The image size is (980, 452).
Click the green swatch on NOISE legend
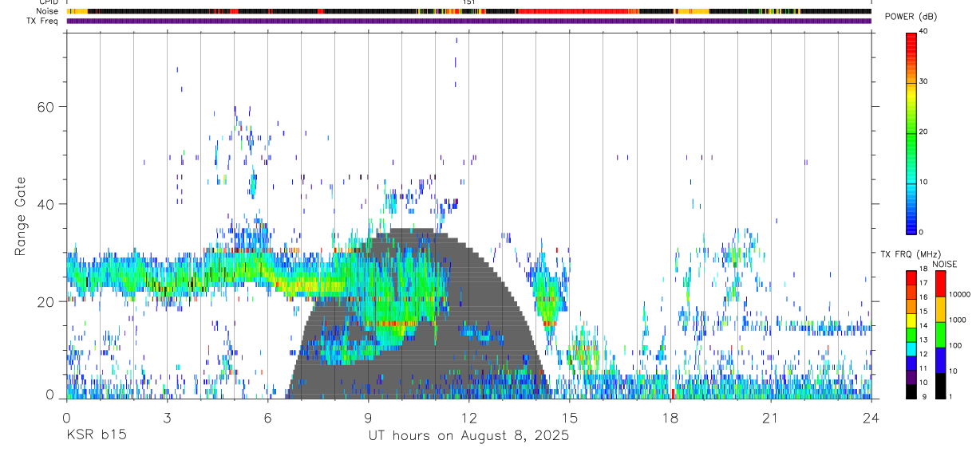click(x=940, y=335)
